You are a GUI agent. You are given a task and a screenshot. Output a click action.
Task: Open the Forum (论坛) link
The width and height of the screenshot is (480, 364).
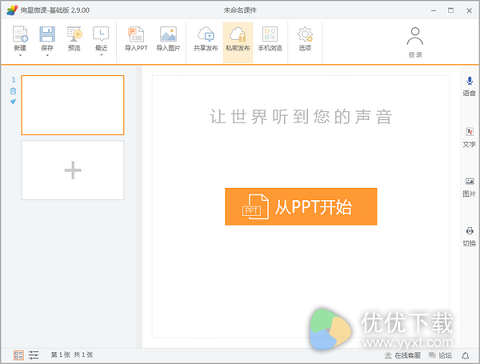coord(440,356)
